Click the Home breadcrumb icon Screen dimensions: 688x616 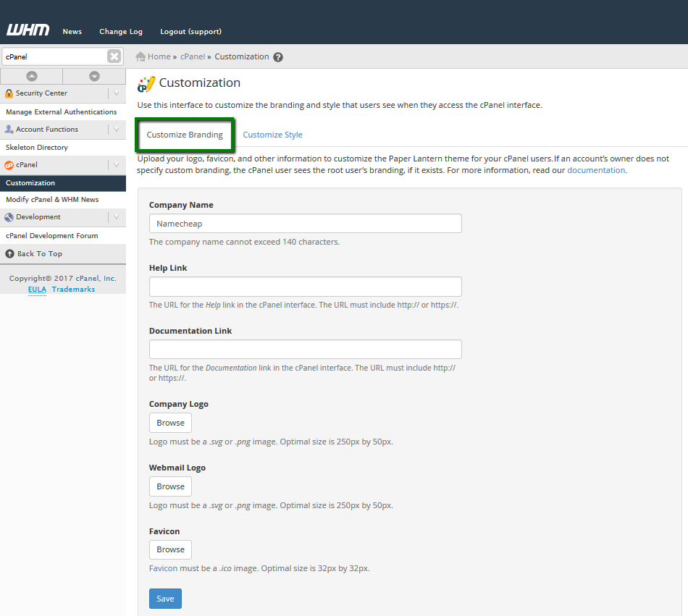tap(140, 56)
